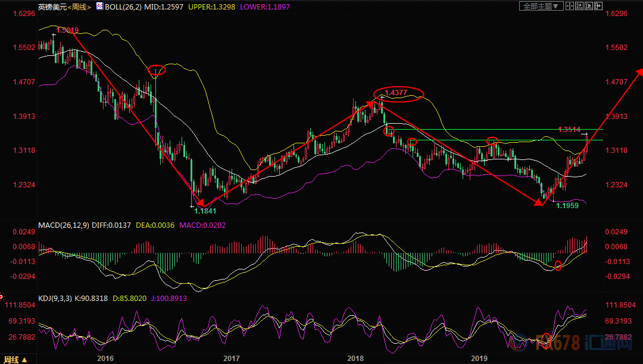Viewport: 643px width, 364px height.
Task: Click the 1.1959 low price label
Action: coord(567,206)
